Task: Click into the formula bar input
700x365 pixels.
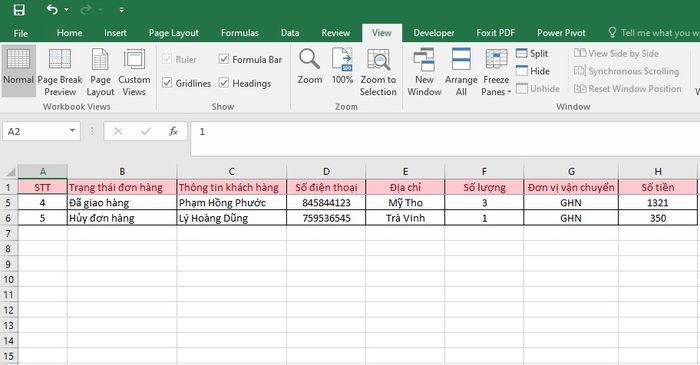Action: (445, 138)
